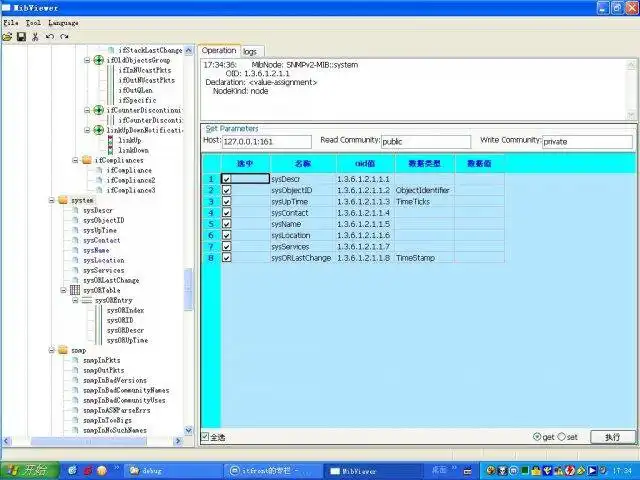Click the tree panel vertical scrollbar thumb
Viewport: 640px width, 480px height.
pos(188,289)
